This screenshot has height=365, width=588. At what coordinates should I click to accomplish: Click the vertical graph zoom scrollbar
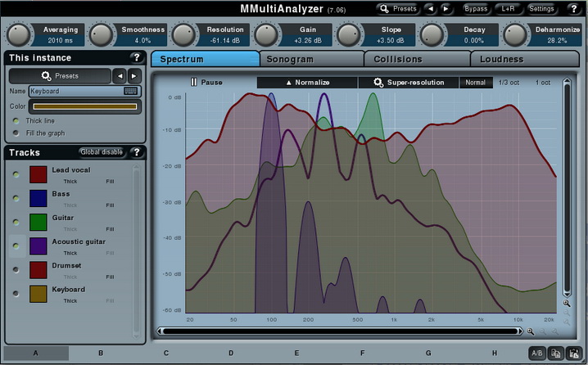click(x=567, y=187)
